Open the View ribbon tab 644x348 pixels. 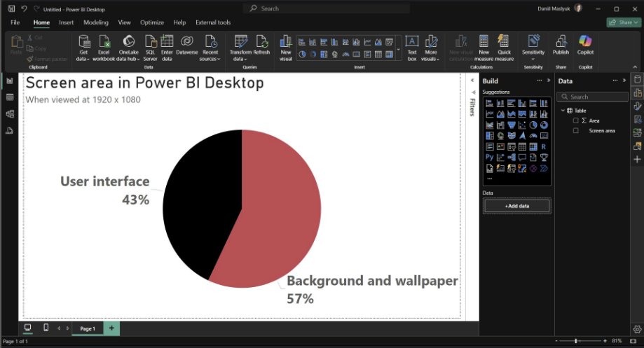(124, 22)
